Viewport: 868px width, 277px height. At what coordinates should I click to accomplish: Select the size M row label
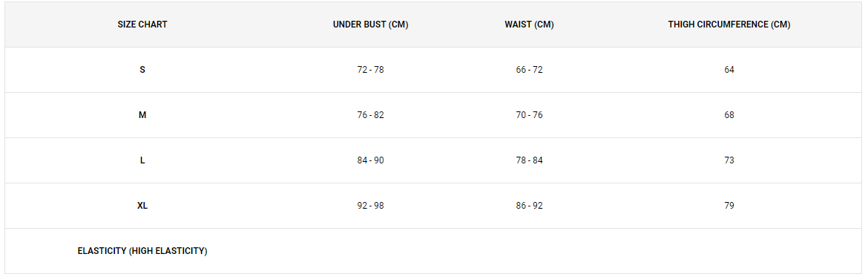pyautogui.click(x=142, y=115)
